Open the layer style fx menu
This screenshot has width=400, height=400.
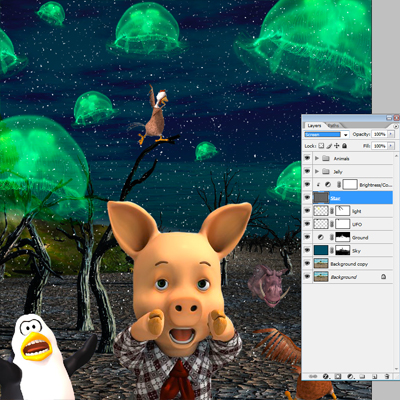point(326,376)
